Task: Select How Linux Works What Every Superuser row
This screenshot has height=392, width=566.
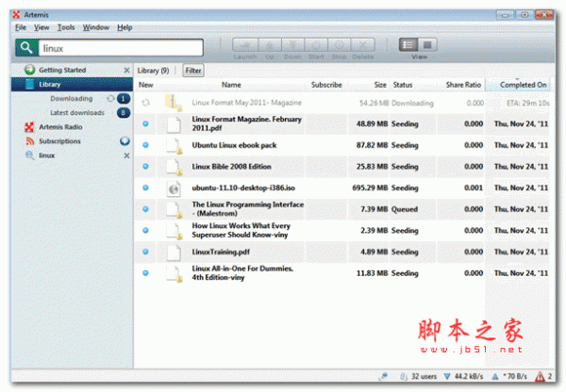Action: tap(342, 230)
